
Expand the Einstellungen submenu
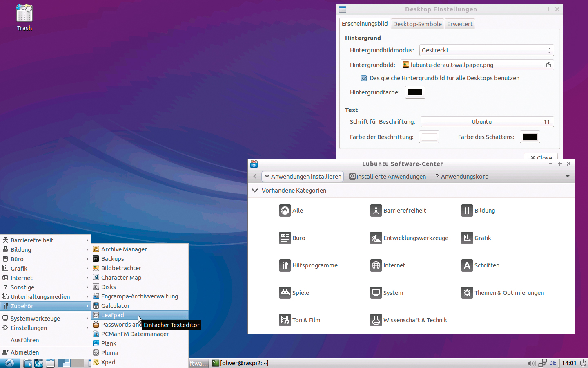(x=45, y=328)
